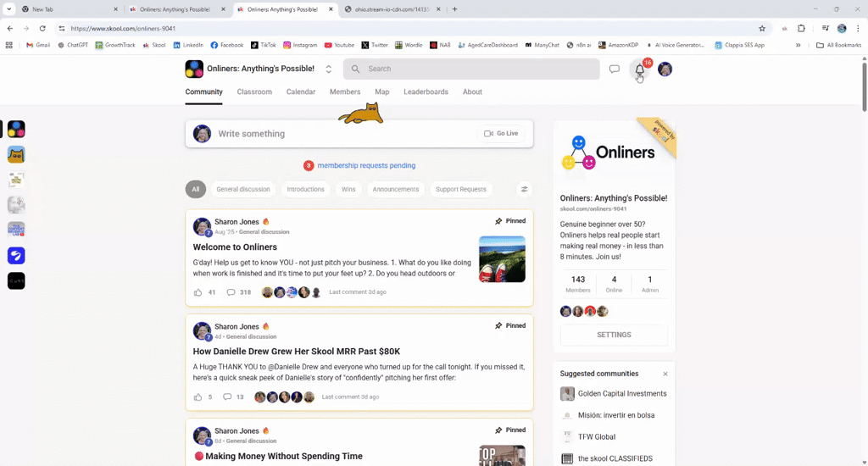Open the chat messages icon
This screenshot has height=466, width=868.
pos(615,69)
